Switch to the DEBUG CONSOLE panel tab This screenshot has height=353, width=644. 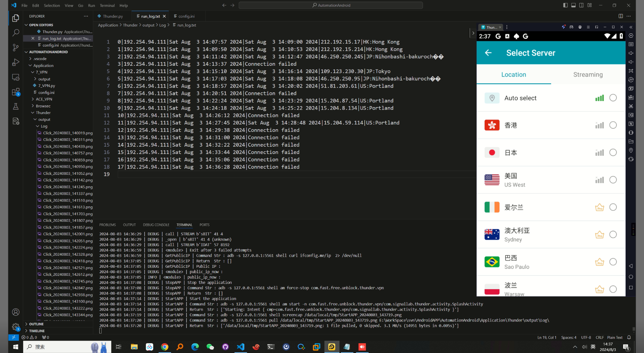156,225
